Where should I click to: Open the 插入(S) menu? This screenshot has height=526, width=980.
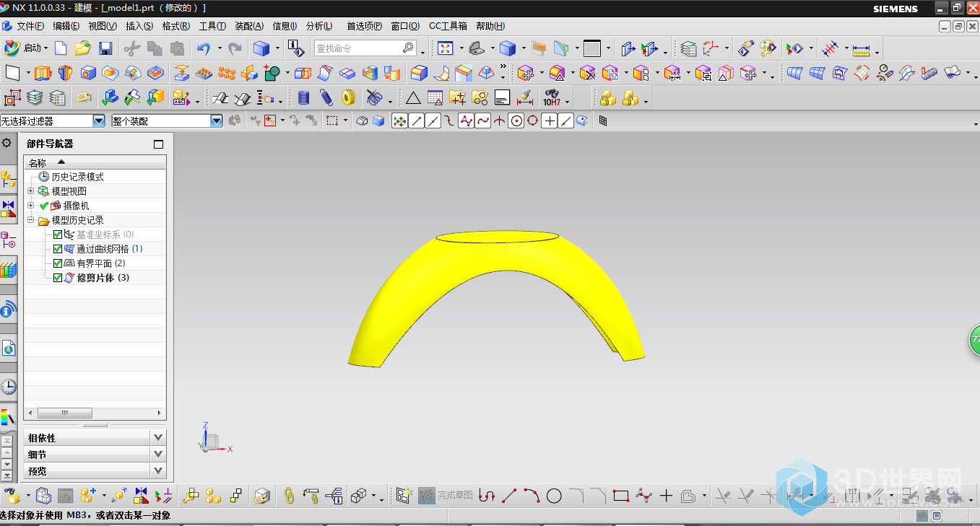point(139,26)
